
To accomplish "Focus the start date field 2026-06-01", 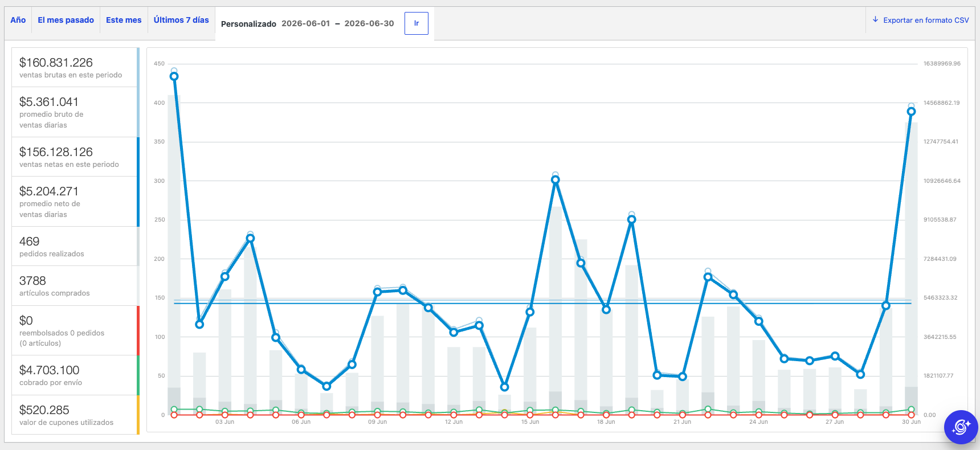I will click(x=306, y=23).
